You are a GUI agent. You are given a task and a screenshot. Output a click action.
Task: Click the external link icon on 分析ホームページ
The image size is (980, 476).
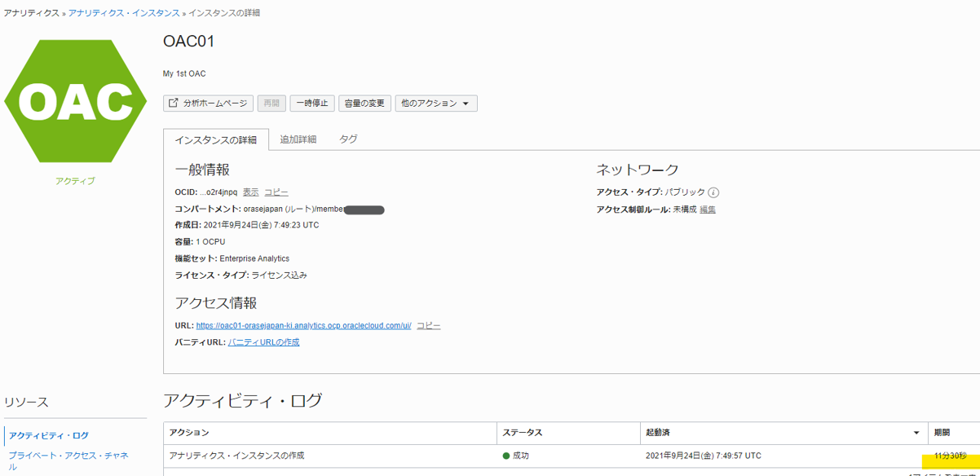click(173, 103)
